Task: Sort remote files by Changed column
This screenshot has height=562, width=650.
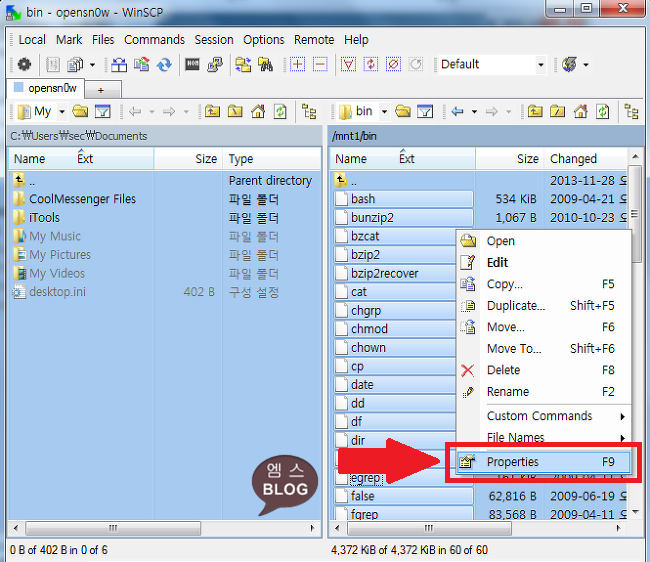Action: [x=586, y=159]
